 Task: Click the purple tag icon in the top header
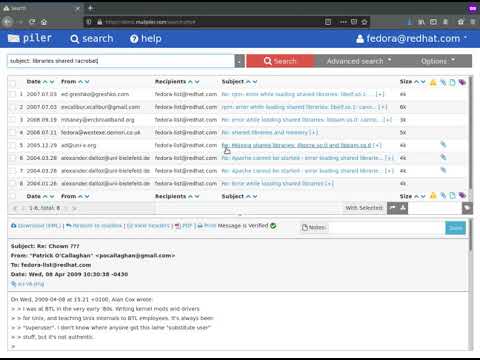[462, 82]
